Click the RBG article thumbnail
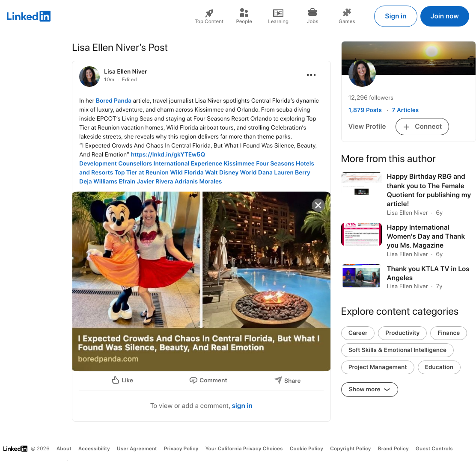 click(x=361, y=184)
